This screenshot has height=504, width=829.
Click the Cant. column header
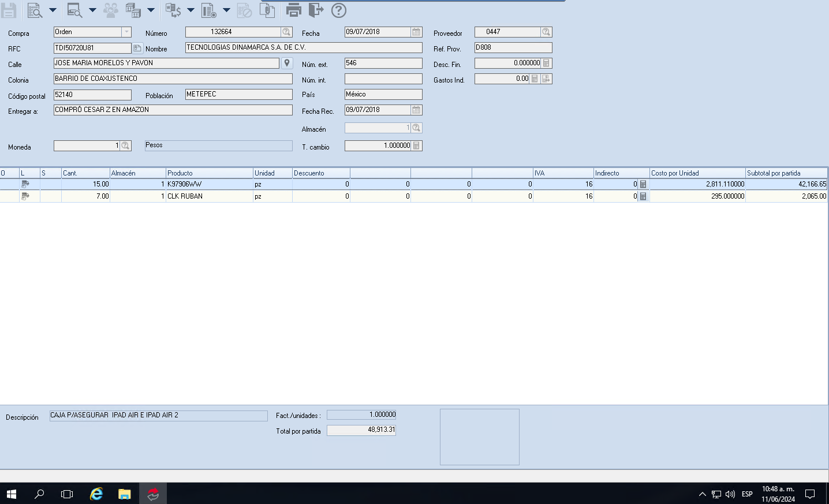85,173
